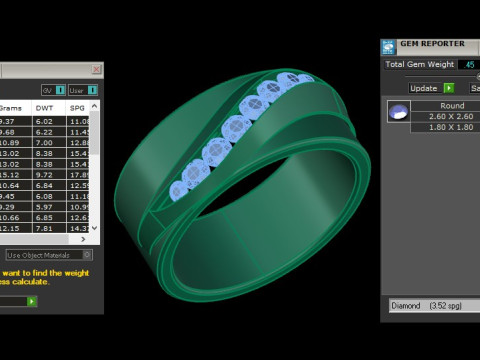Click the DWT cell 6.08
This screenshot has height=360, width=480.
point(49,196)
